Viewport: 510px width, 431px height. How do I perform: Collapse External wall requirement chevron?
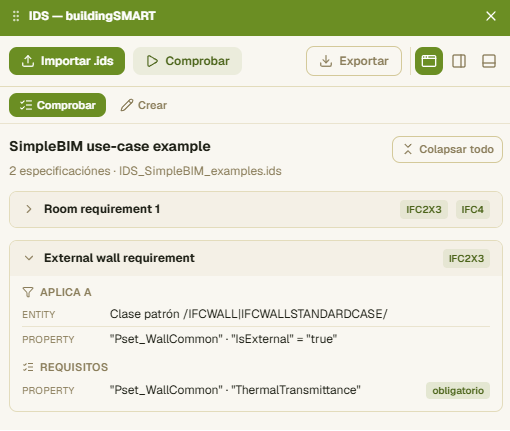pyautogui.click(x=29, y=258)
